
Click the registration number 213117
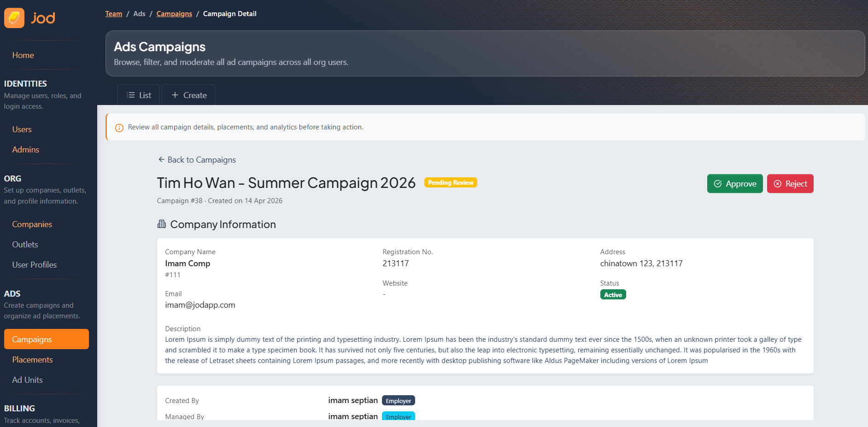[396, 263]
